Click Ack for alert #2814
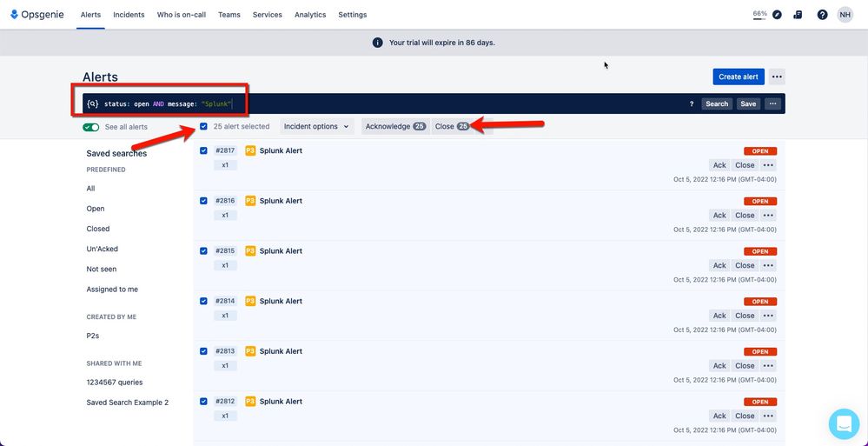This screenshot has width=868, height=446. pyautogui.click(x=719, y=316)
